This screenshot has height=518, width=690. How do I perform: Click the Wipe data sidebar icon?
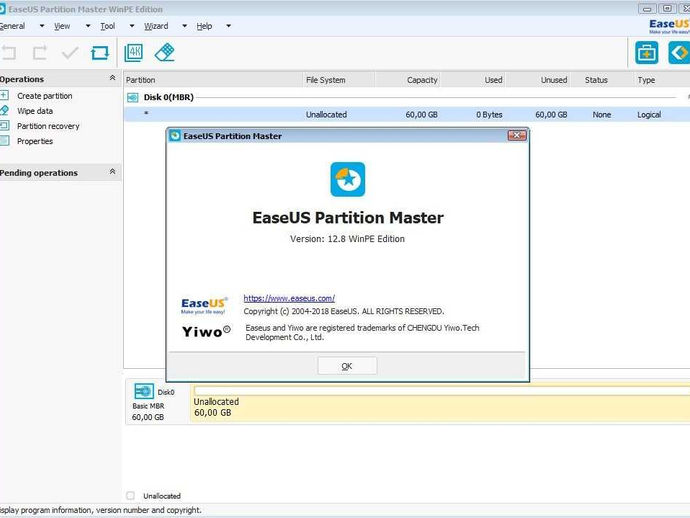click(4, 110)
